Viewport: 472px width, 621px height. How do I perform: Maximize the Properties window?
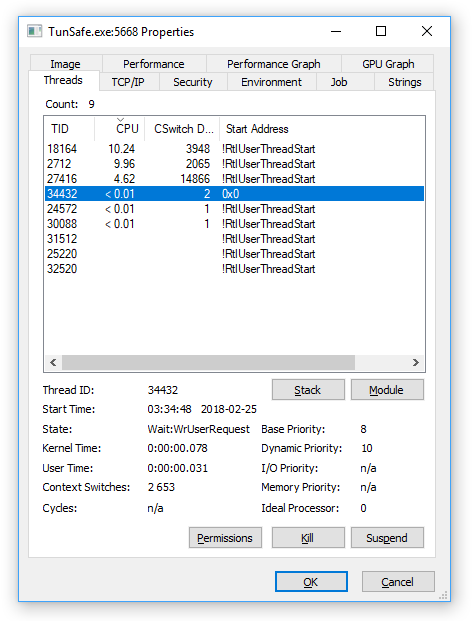(x=381, y=31)
